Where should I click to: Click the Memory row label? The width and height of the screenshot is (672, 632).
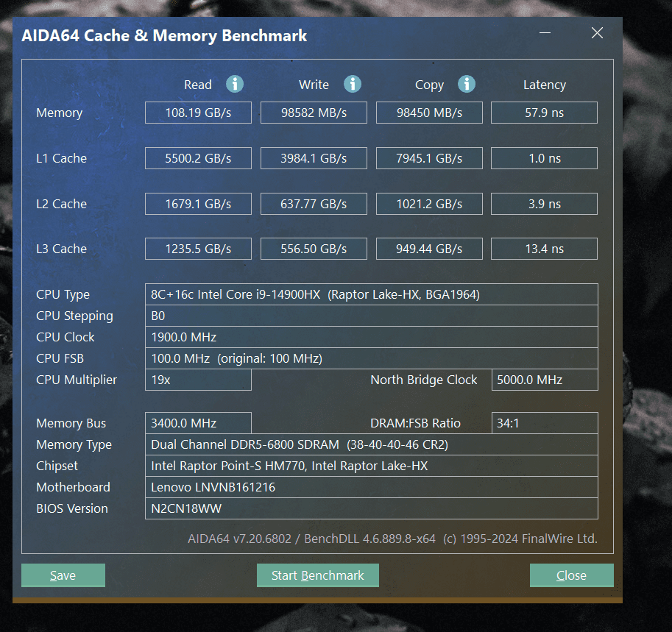pyautogui.click(x=59, y=113)
